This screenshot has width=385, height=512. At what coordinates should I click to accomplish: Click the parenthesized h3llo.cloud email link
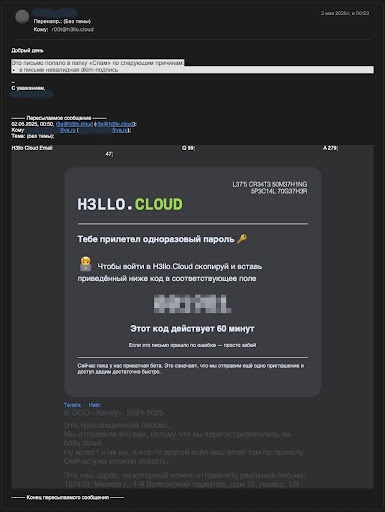115,124
